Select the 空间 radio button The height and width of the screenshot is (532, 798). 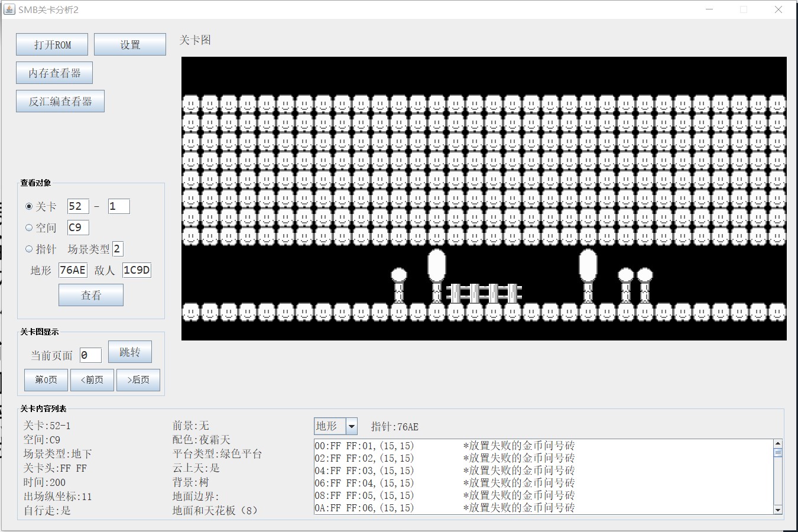(x=29, y=228)
